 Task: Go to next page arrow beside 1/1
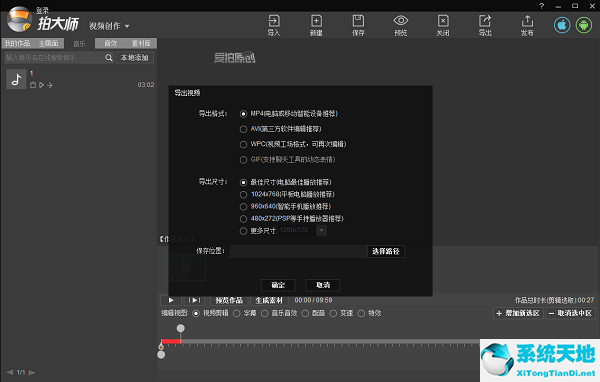coord(32,372)
